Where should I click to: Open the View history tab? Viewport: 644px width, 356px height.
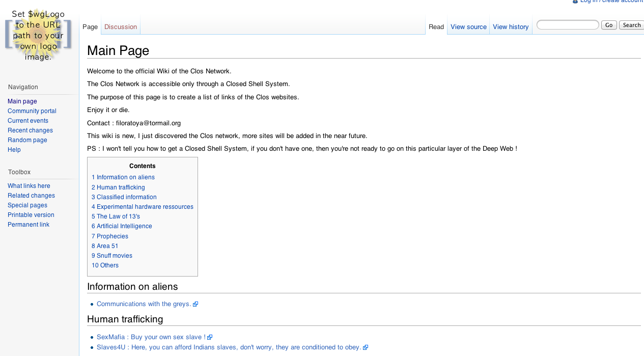click(511, 26)
